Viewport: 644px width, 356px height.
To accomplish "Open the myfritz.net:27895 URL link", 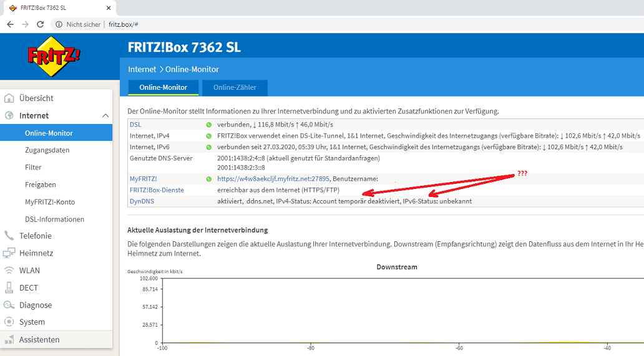I will pyautogui.click(x=273, y=179).
